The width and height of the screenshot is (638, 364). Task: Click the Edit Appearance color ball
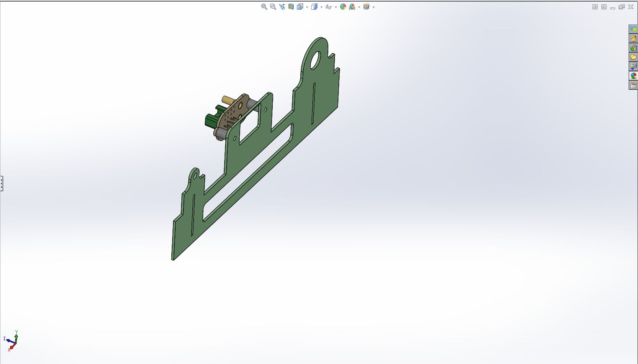(343, 7)
